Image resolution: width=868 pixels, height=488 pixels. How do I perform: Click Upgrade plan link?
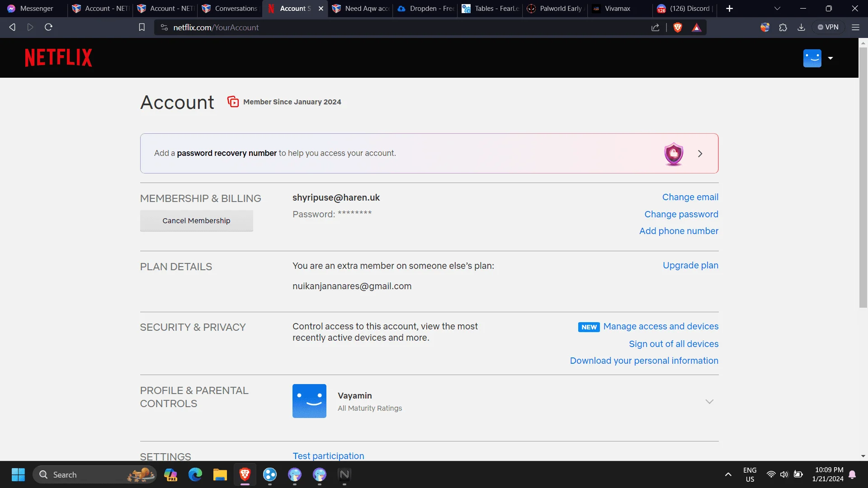pos(690,265)
